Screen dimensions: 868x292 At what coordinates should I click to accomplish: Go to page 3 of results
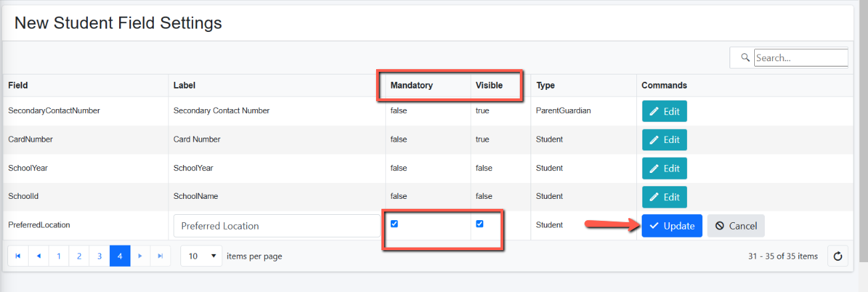[99, 255]
